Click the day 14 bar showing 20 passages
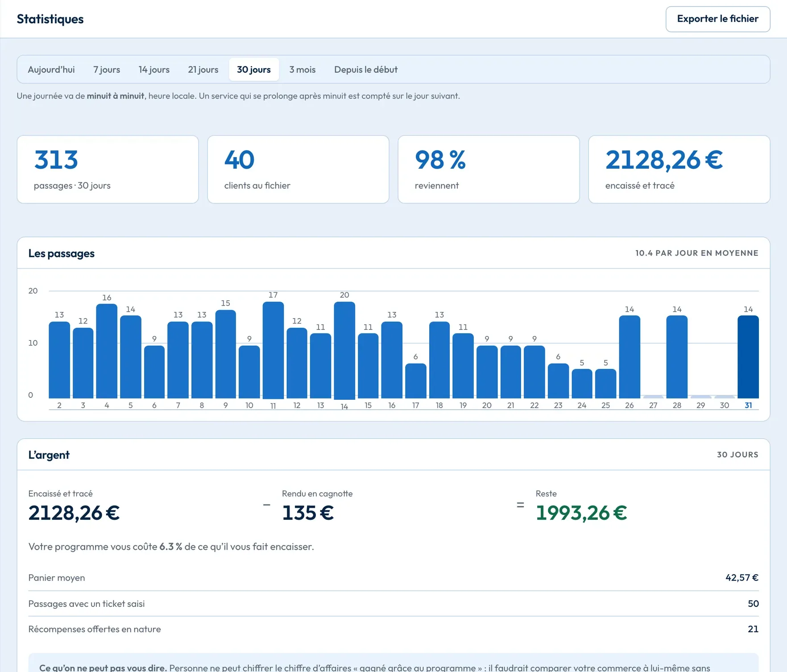Viewport: 787px width, 672px height. 344,350
